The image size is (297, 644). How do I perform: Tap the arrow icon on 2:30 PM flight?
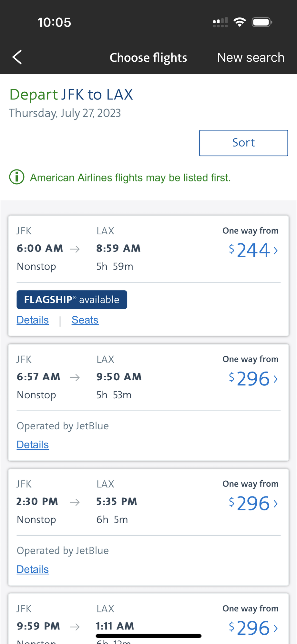coord(75,502)
